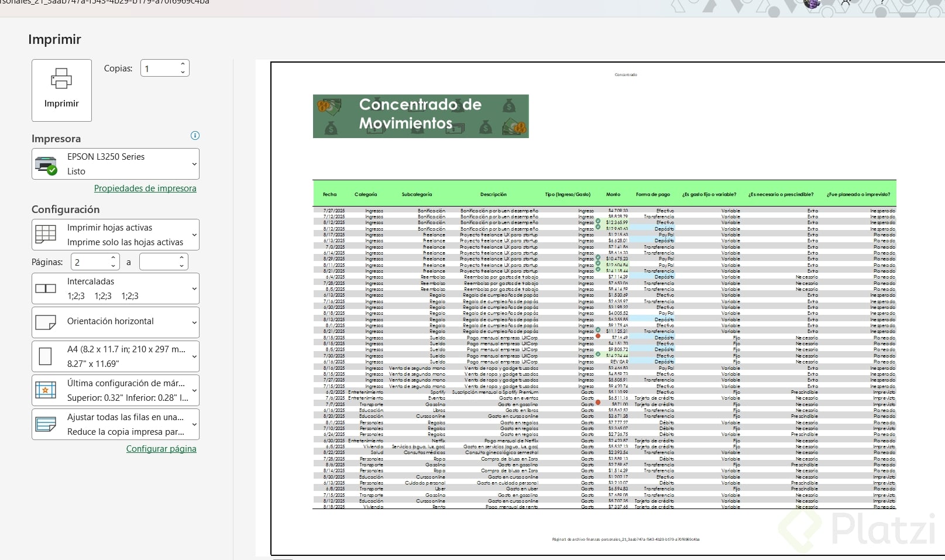Click the "¿Es necesario o prescindible?" header
Screen dimensions: 945x560
781,194
